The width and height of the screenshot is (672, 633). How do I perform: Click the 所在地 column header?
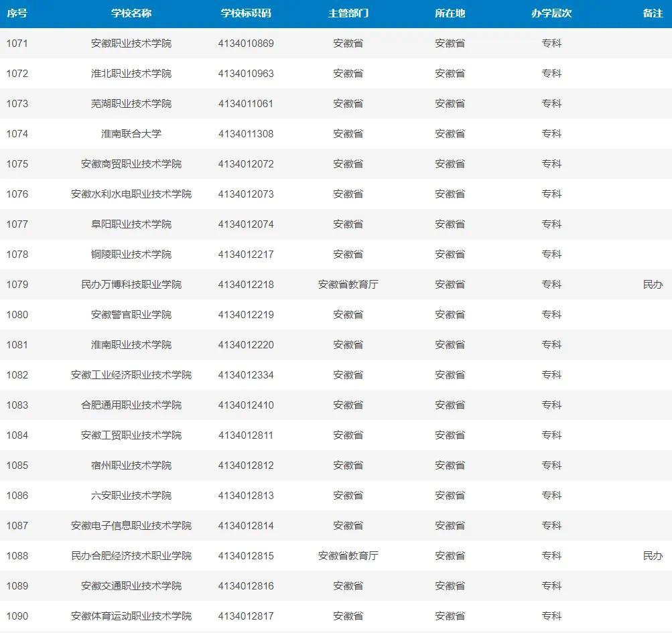click(x=450, y=13)
